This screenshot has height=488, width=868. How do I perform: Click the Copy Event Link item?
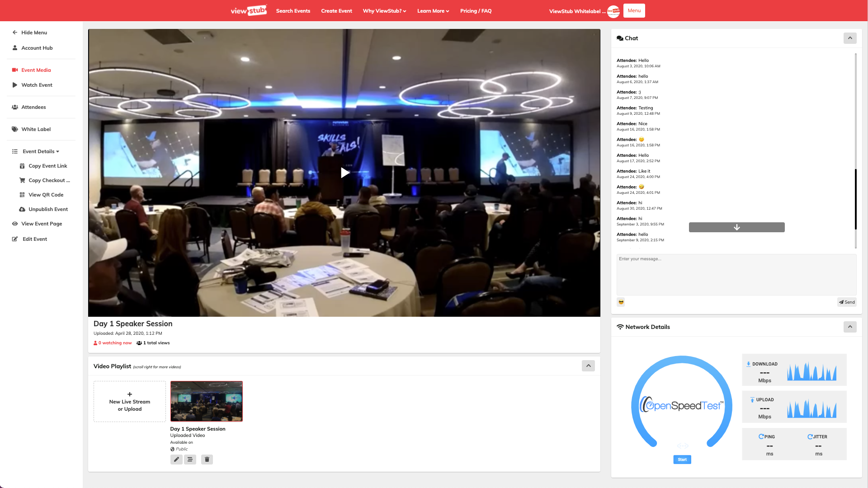[47, 166]
